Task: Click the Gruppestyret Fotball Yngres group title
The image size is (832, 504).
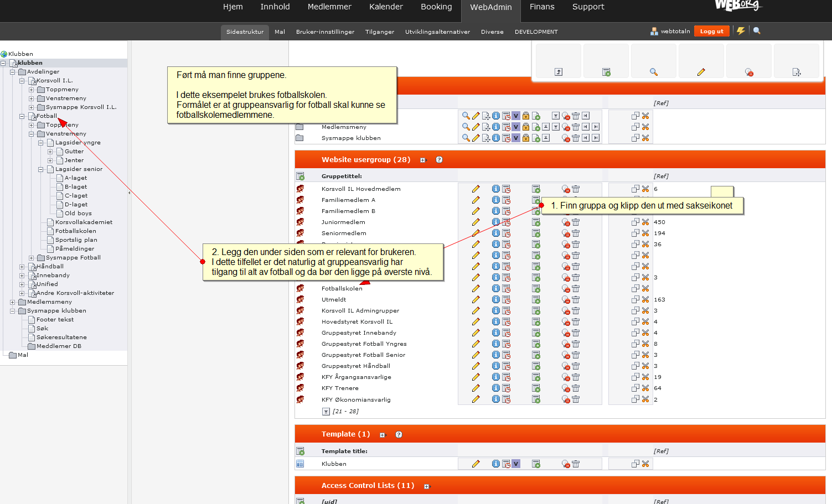Action: (364, 344)
